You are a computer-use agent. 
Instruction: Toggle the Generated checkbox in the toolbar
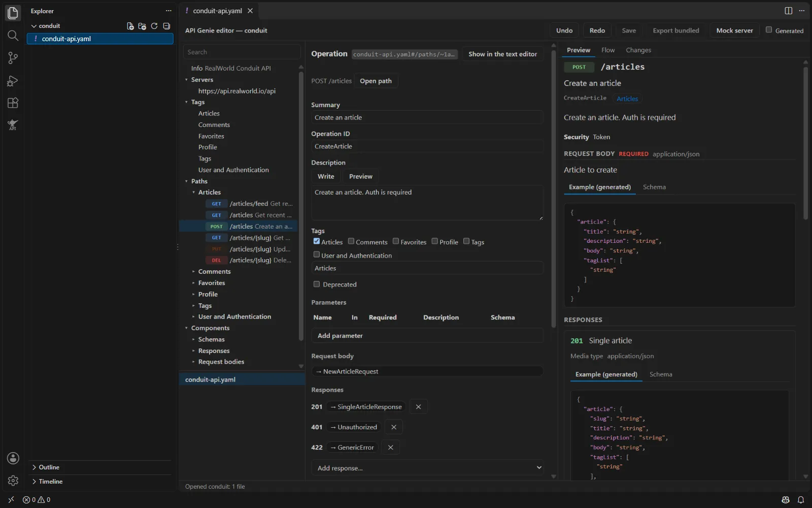click(x=769, y=30)
